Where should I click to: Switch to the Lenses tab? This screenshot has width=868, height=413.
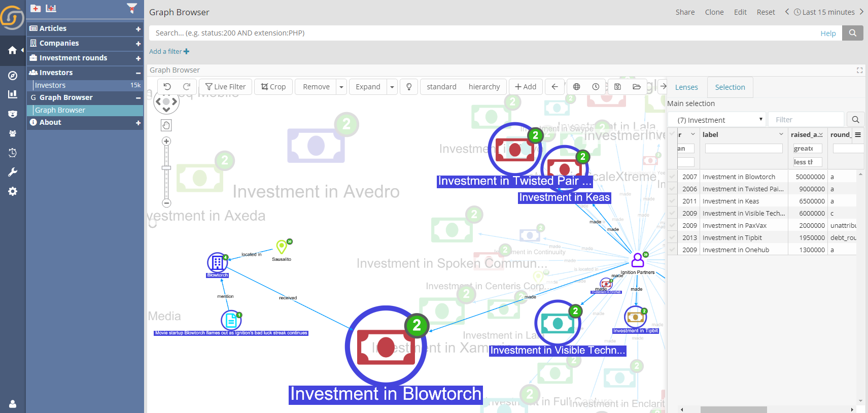click(x=686, y=87)
